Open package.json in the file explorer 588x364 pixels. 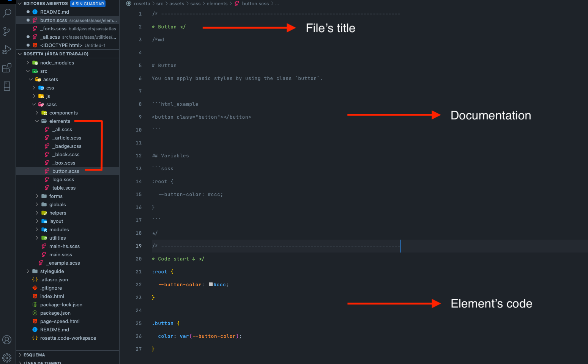click(55, 313)
